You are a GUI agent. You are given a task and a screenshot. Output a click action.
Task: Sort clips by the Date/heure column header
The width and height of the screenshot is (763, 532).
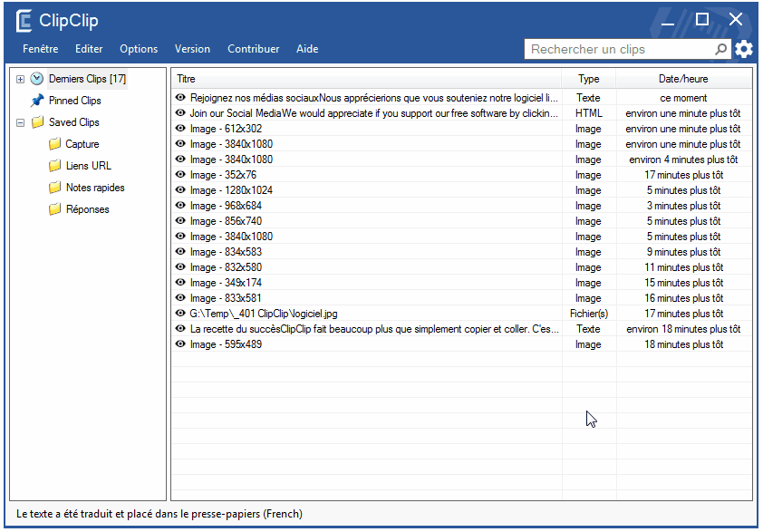pos(683,79)
